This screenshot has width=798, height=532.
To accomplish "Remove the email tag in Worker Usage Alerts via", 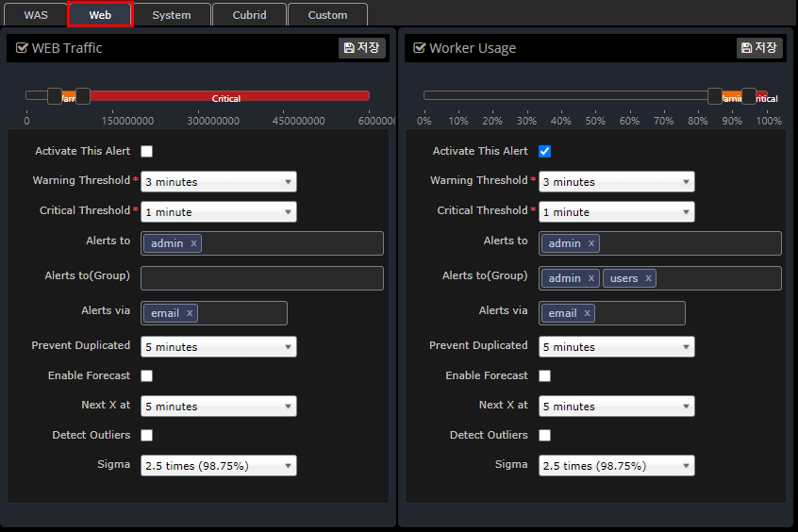I will [587, 313].
